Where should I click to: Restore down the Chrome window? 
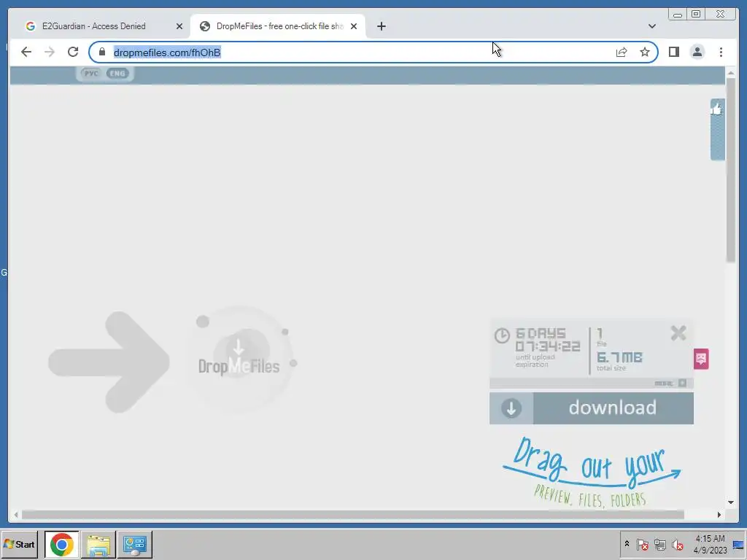[x=696, y=15]
